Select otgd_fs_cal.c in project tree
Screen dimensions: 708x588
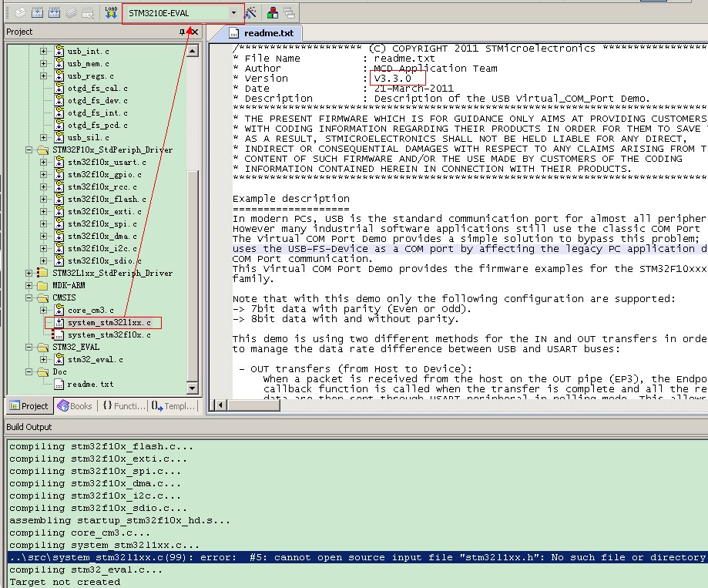tap(98, 88)
